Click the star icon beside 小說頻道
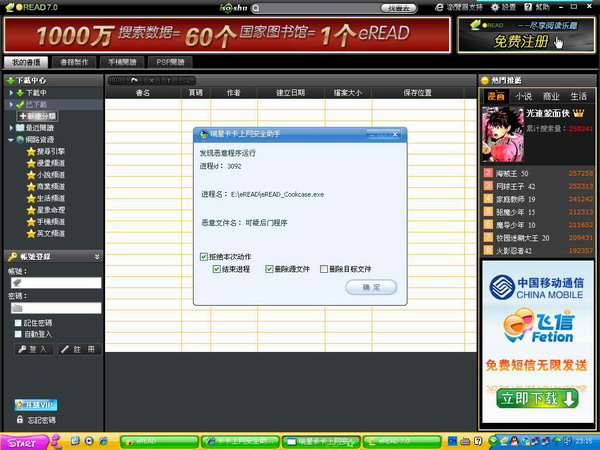Screen dimensions: 600x450 pyautogui.click(x=31, y=175)
